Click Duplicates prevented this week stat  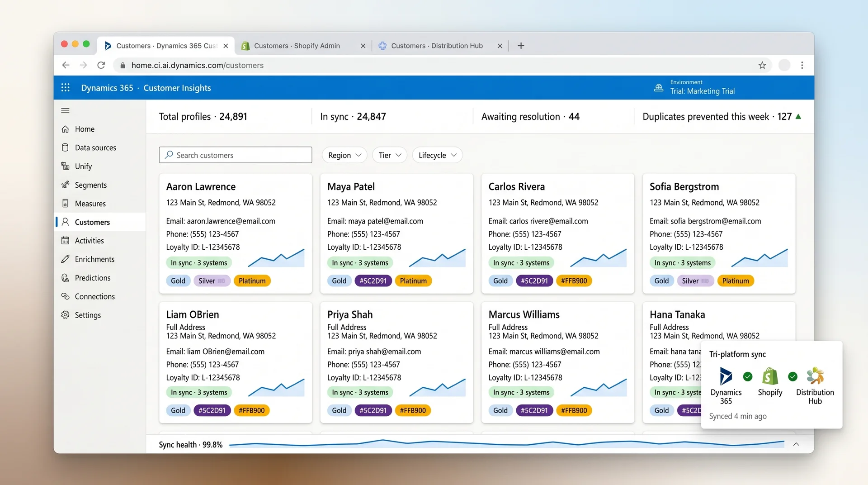722,116
